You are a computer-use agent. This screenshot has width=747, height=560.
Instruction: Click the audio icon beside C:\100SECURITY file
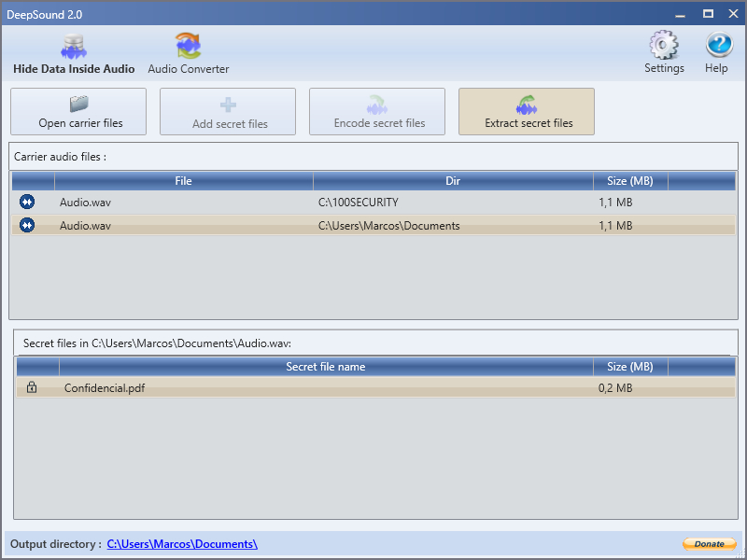point(27,202)
